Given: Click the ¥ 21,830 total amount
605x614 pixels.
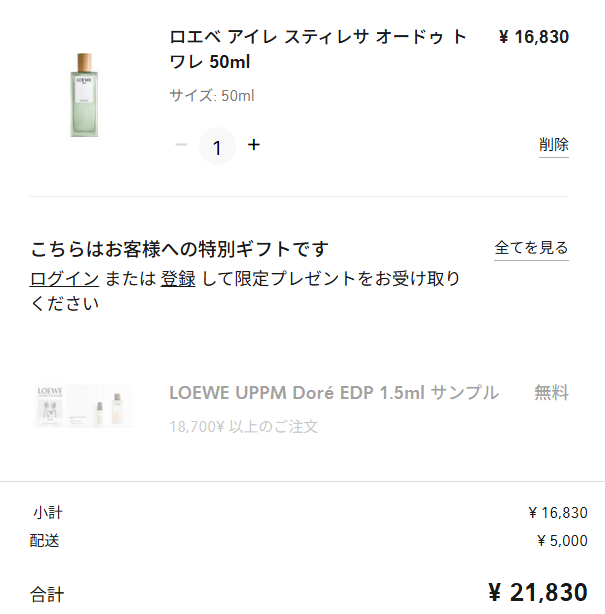Looking at the screenshot, I should pos(537,592).
